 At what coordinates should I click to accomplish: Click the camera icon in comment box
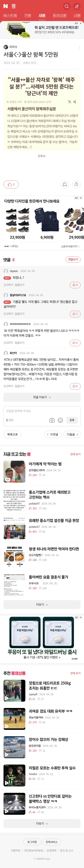[52, 420]
